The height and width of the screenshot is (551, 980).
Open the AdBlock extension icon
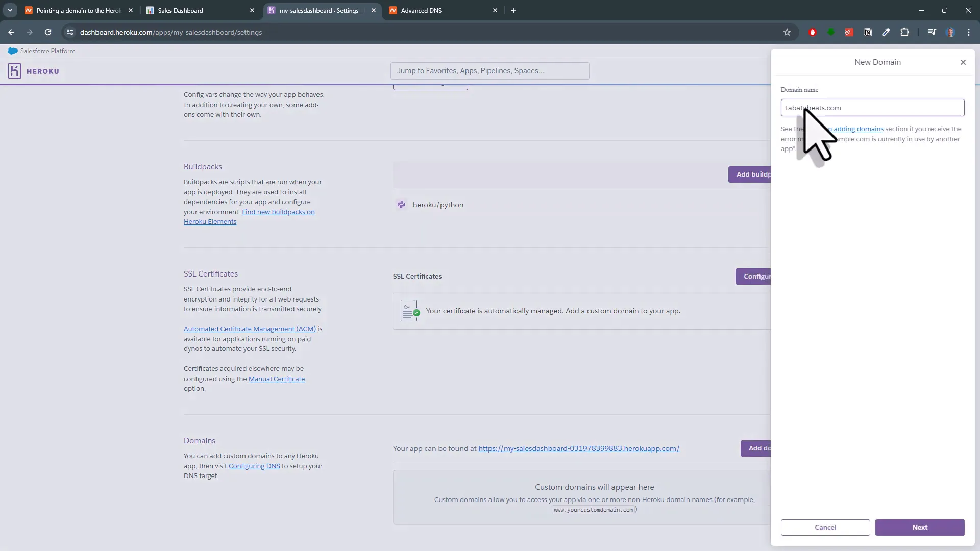point(813,32)
